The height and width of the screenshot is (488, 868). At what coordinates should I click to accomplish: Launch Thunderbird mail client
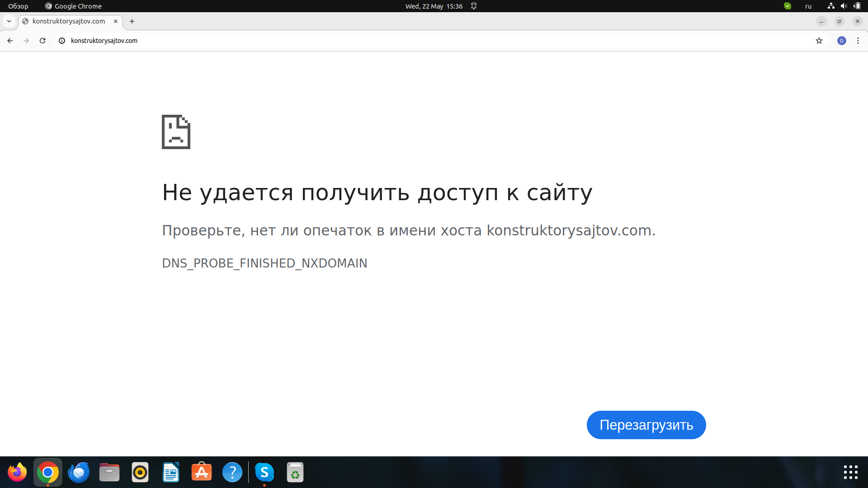78,472
